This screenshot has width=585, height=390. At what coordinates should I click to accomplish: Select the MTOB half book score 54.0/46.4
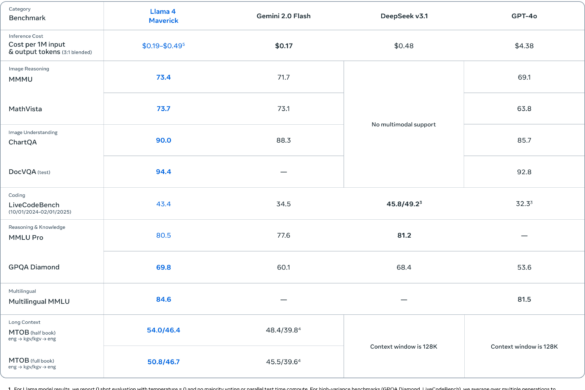click(163, 330)
